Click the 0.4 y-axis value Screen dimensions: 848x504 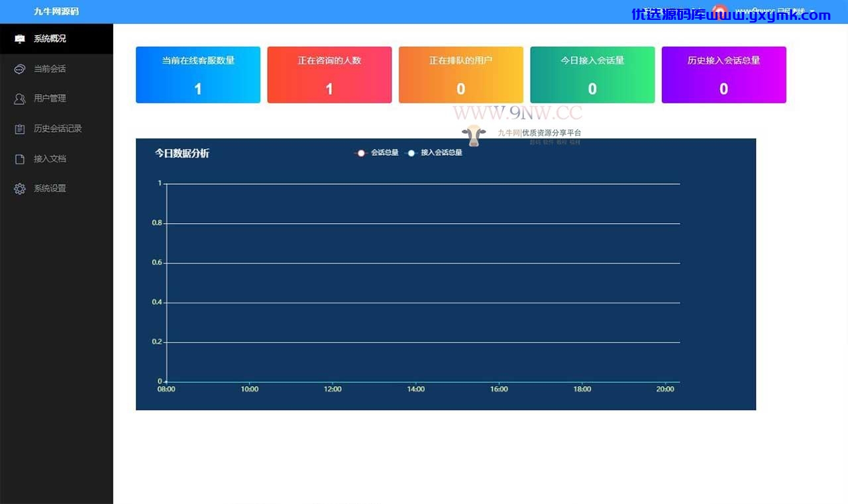157,303
